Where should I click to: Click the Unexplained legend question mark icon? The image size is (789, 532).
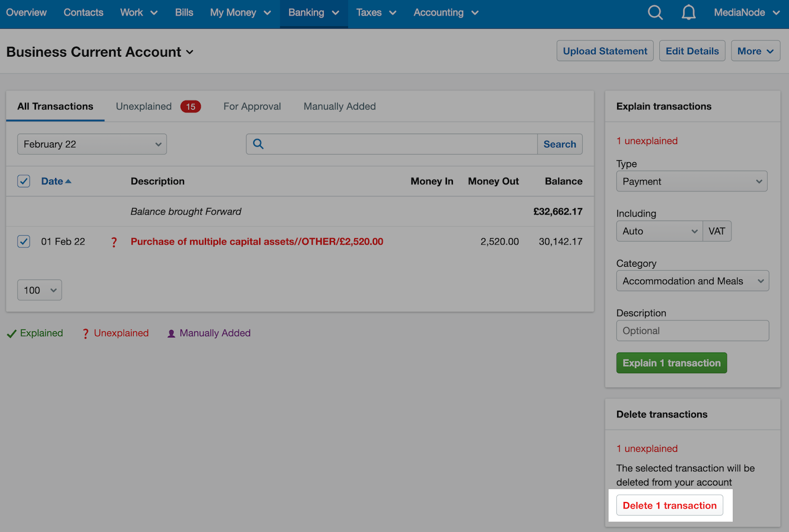pos(85,333)
